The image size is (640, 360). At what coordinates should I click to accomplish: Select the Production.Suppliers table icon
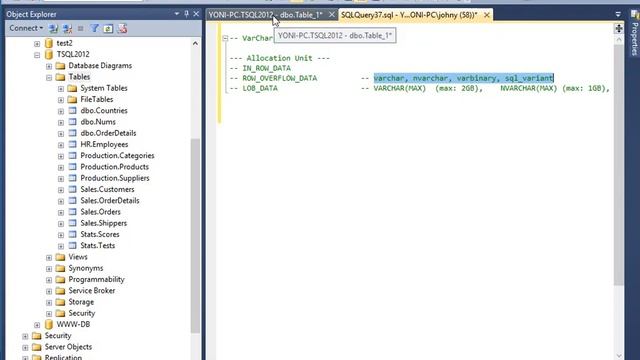[73, 178]
